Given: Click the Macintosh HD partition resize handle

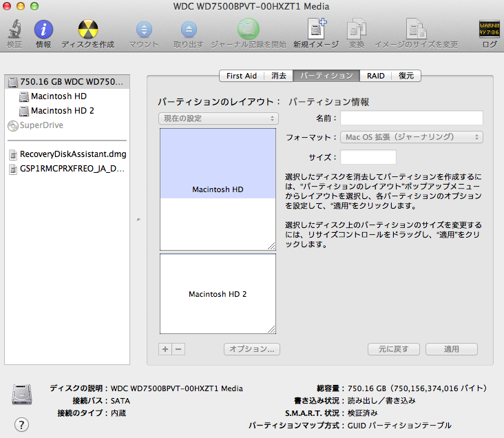Looking at the screenshot, I should point(271,247).
